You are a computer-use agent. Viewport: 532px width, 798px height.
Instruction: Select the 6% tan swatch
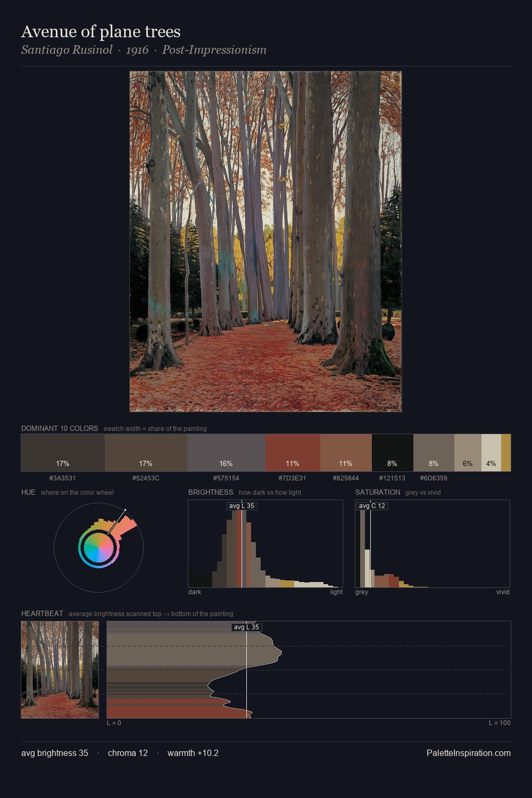468,453
